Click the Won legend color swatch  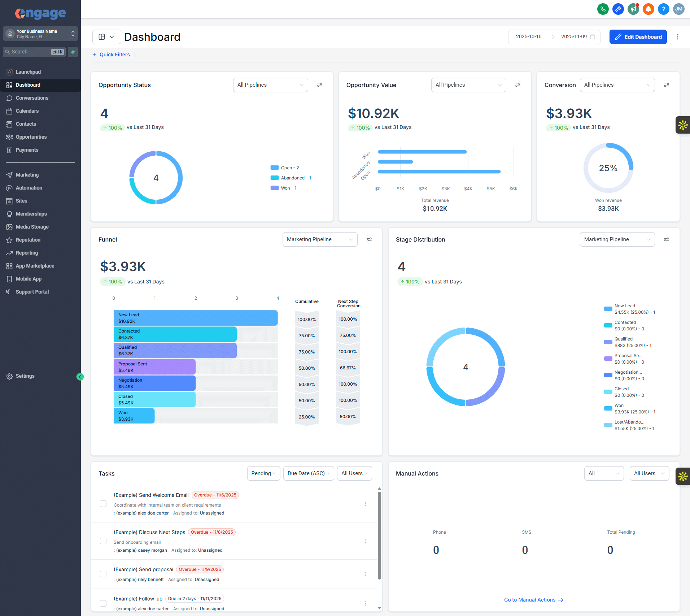(x=275, y=188)
